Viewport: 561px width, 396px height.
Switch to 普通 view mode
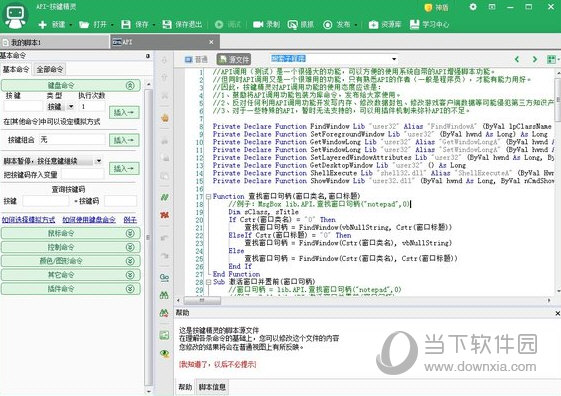coord(196,59)
